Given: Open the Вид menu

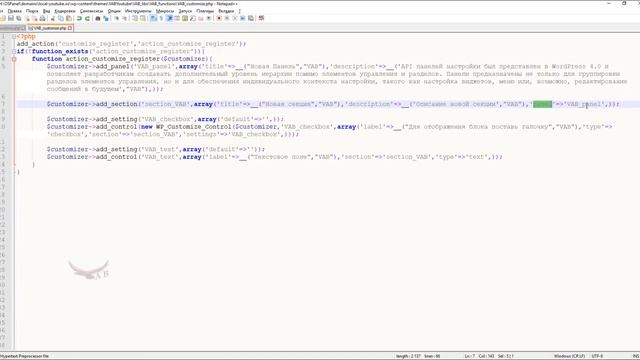Looking at the screenshot, I should (x=47, y=11).
